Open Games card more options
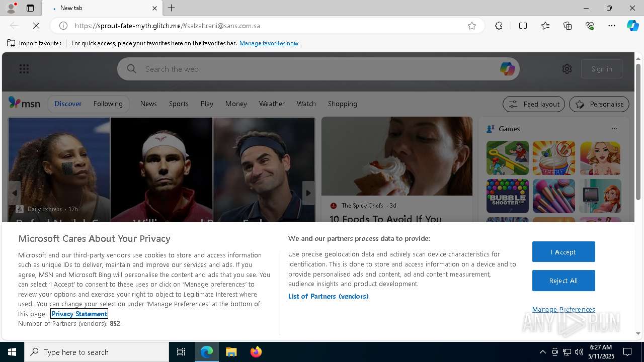Image resolution: width=644 pixels, height=362 pixels. pyautogui.click(x=614, y=129)
